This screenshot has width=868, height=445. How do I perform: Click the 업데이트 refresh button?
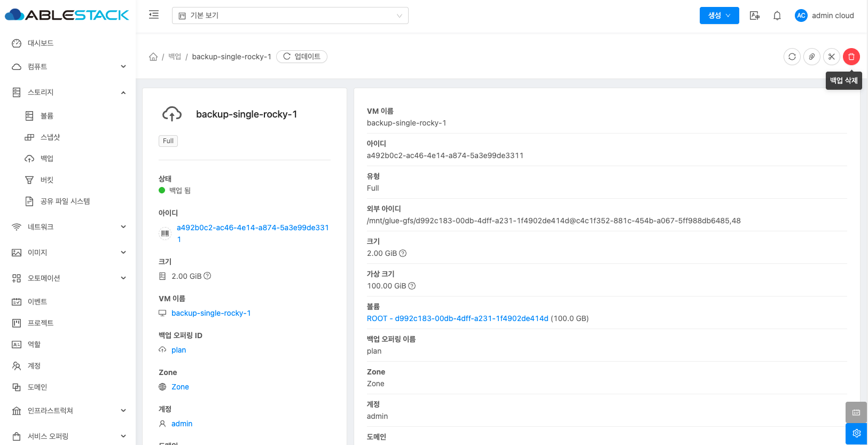(302, 57)
